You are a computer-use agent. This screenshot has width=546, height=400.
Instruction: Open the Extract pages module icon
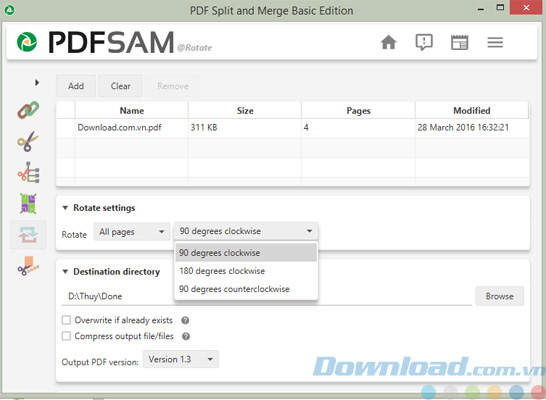28,266
